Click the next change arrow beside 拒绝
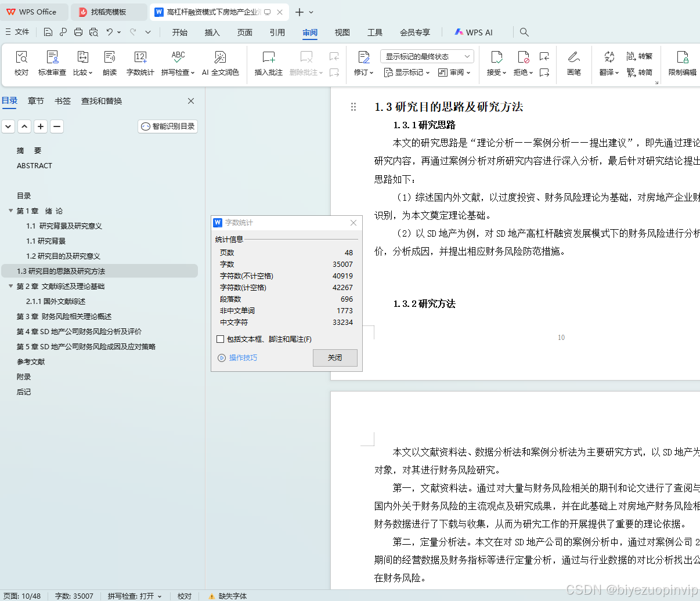This screenshot has height=601, width=700. pos(544,73)
